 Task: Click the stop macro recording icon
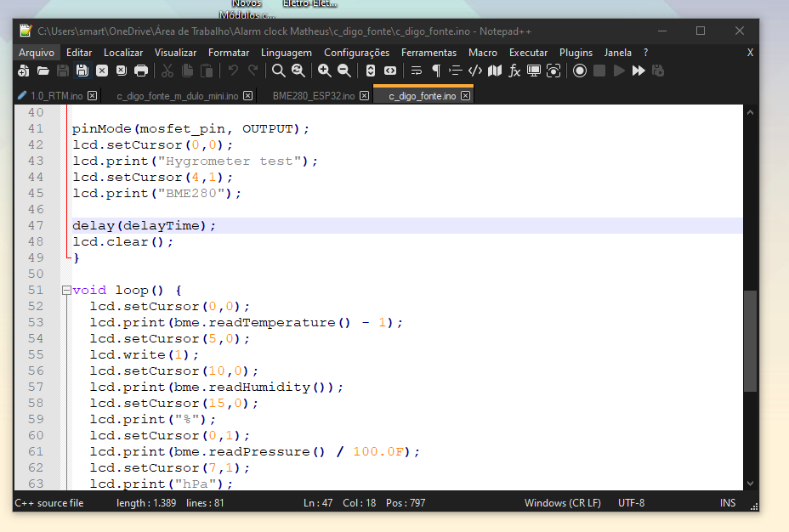tap(599, 71)
